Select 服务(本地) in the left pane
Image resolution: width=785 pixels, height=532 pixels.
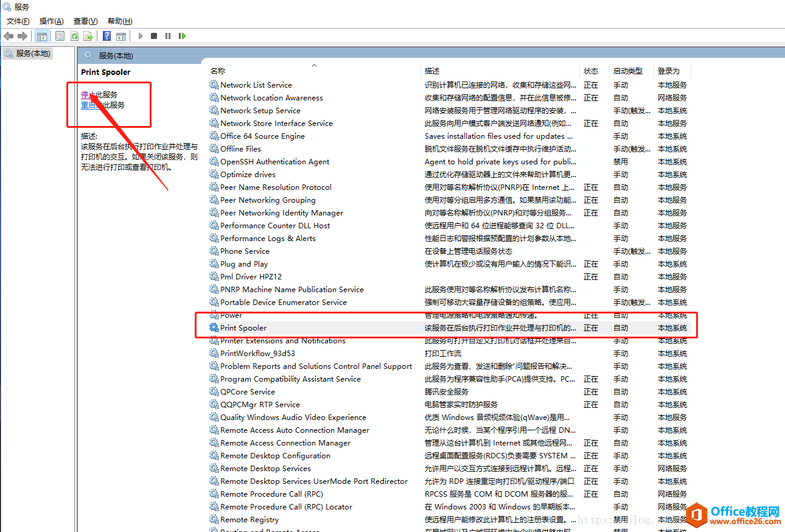point(28,53)
